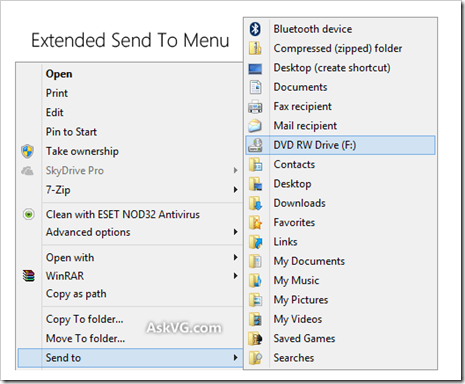Screen dimensions: 465x384
Task: Choose the Open with entry
Action: coord(70,258)
